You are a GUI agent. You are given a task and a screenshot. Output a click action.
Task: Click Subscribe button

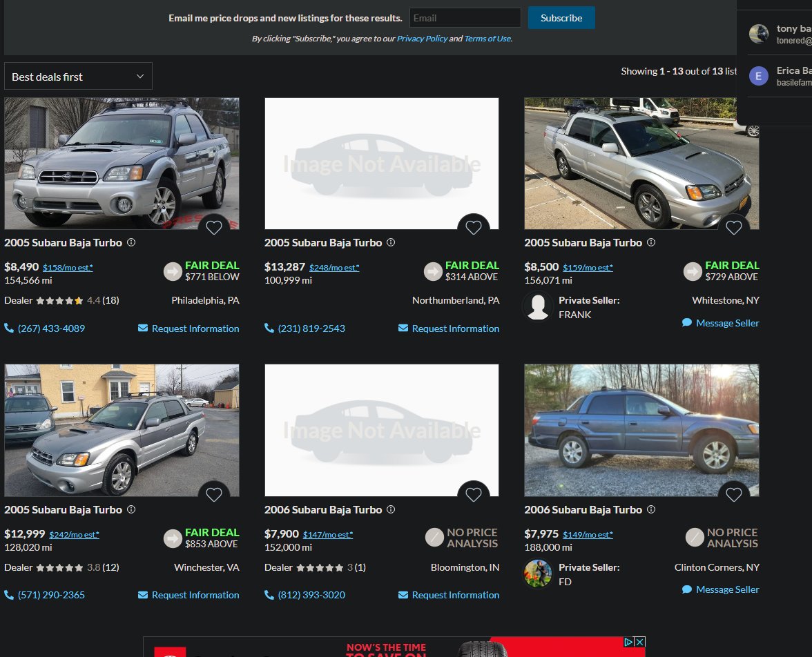point(561,18)
